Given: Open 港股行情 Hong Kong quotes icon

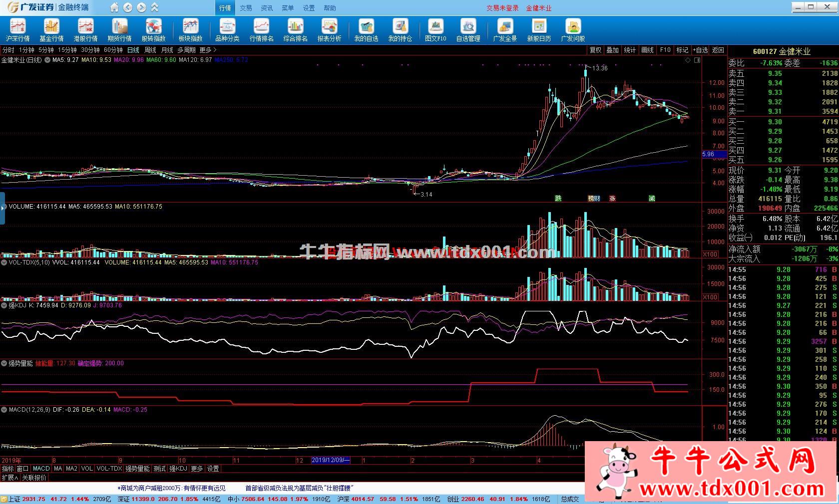Looking at the screenshot, I should [85, 30].
